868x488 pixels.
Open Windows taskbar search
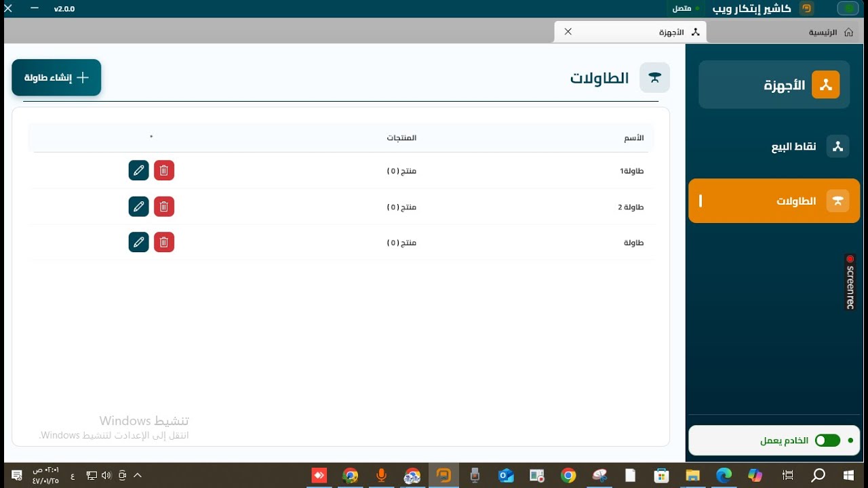[818, 475]
